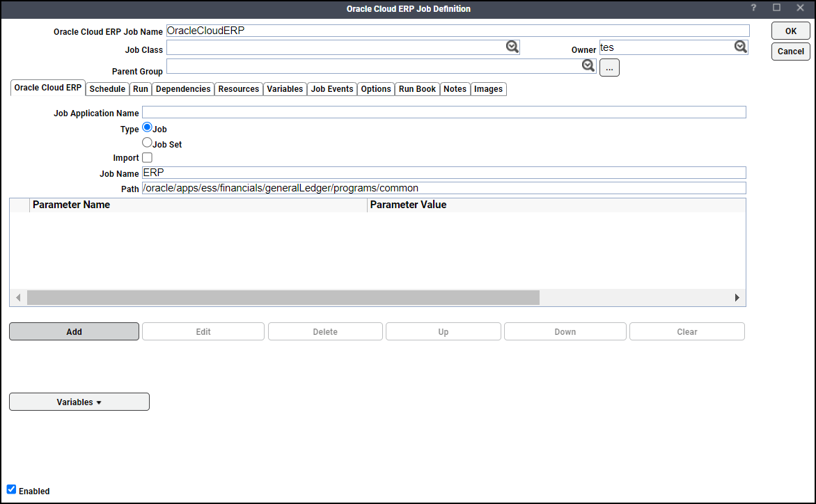The image size is (816, 504).
Task: Tick the Import checkbox
Action: 148,157
